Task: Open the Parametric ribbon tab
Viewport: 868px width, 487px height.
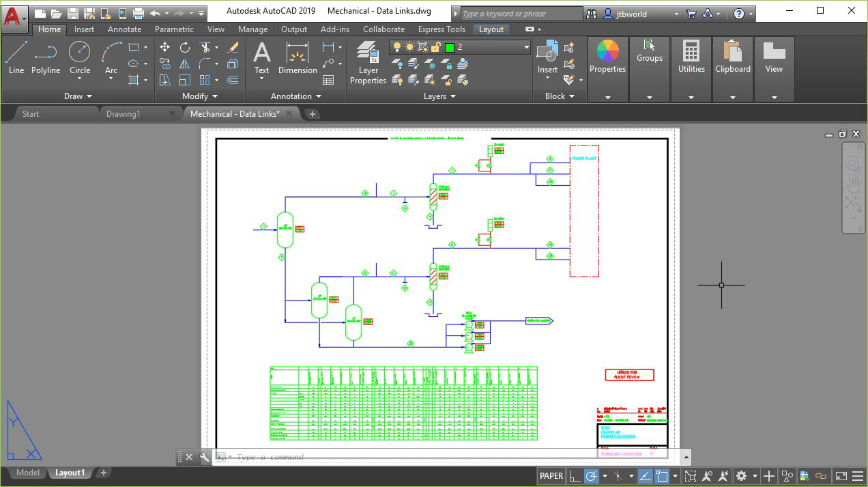Action: click(174, 29)
